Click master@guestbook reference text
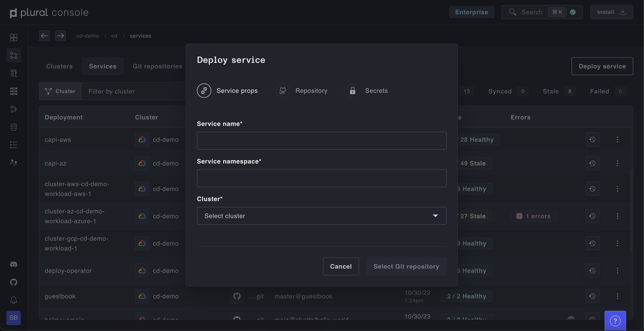This screenshot has height=331, width=644. (x=303, y=296)
